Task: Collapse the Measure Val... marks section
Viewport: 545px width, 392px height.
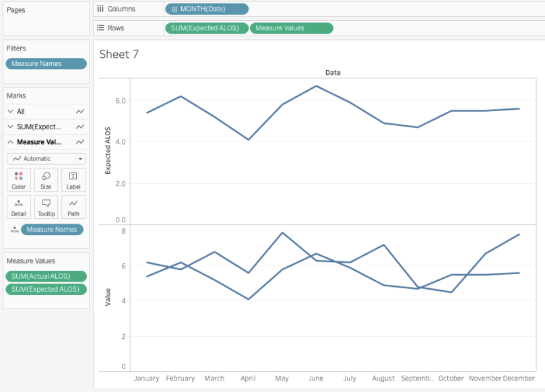Action: coord(10,142)
